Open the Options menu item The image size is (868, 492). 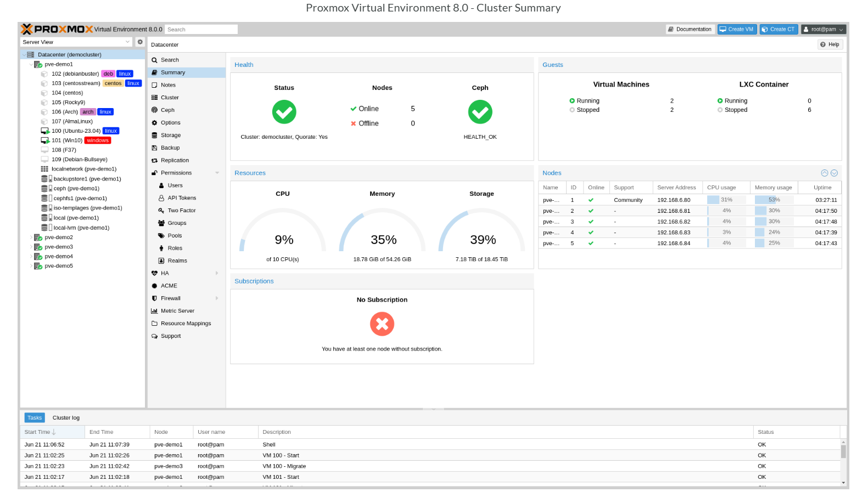(186, 123)
